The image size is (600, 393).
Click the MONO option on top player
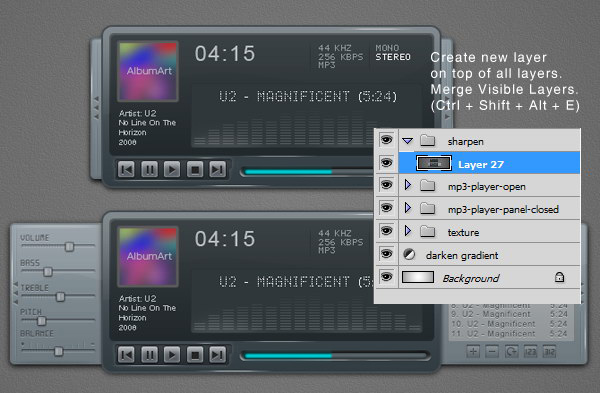(x=387, y=48)
